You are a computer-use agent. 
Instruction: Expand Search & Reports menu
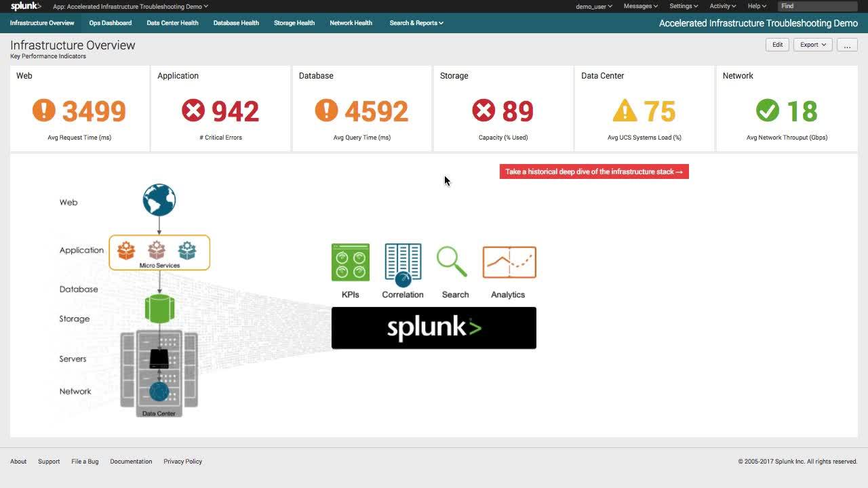416,23
